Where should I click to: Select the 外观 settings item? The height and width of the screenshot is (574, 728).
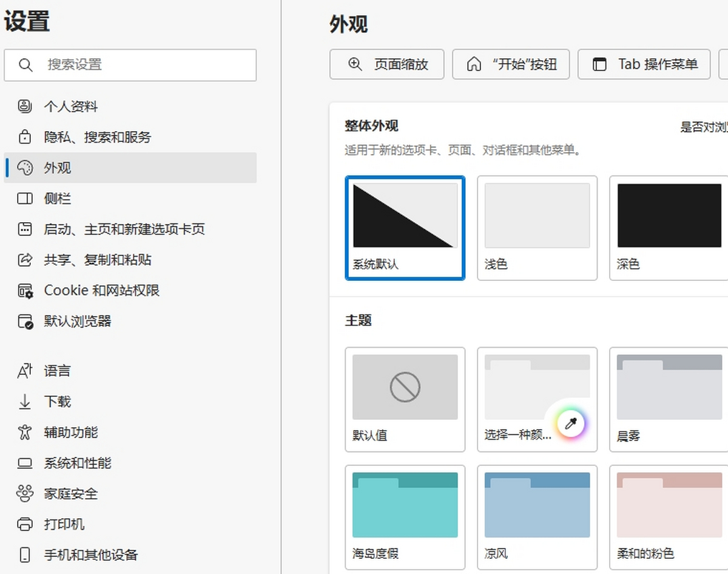pos(130,168)
